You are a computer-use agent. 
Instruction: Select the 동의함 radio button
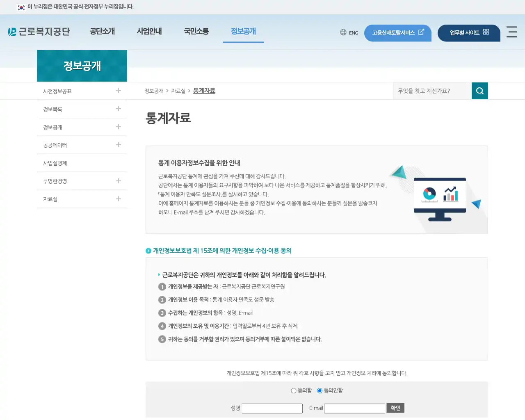tap(294, 390)
